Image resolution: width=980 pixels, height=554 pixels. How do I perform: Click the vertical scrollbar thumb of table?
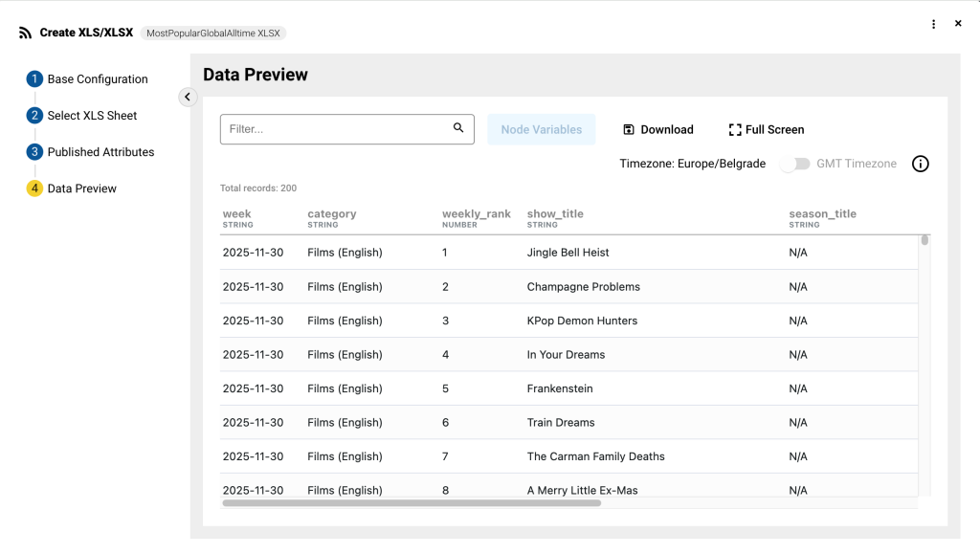[924, 240]
